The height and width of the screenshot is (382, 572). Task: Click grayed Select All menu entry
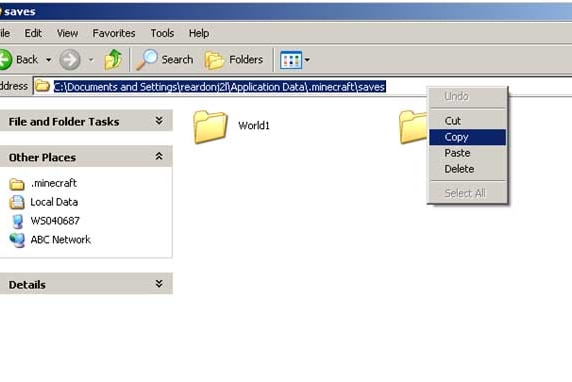[467, 193]
